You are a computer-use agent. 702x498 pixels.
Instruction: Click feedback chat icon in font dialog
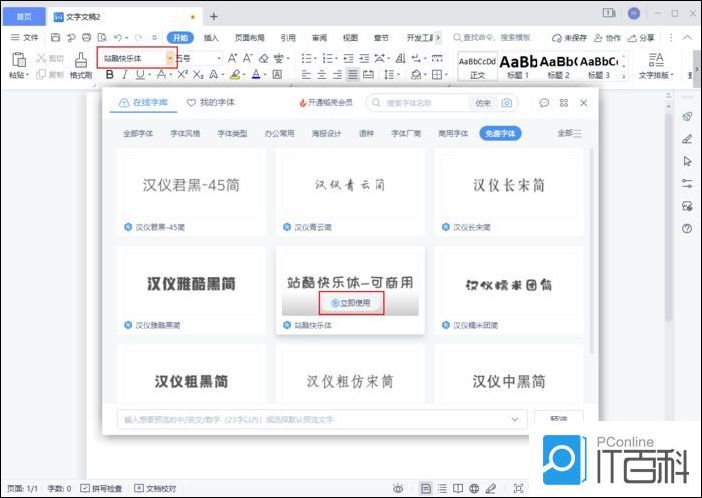pos(544,103)
